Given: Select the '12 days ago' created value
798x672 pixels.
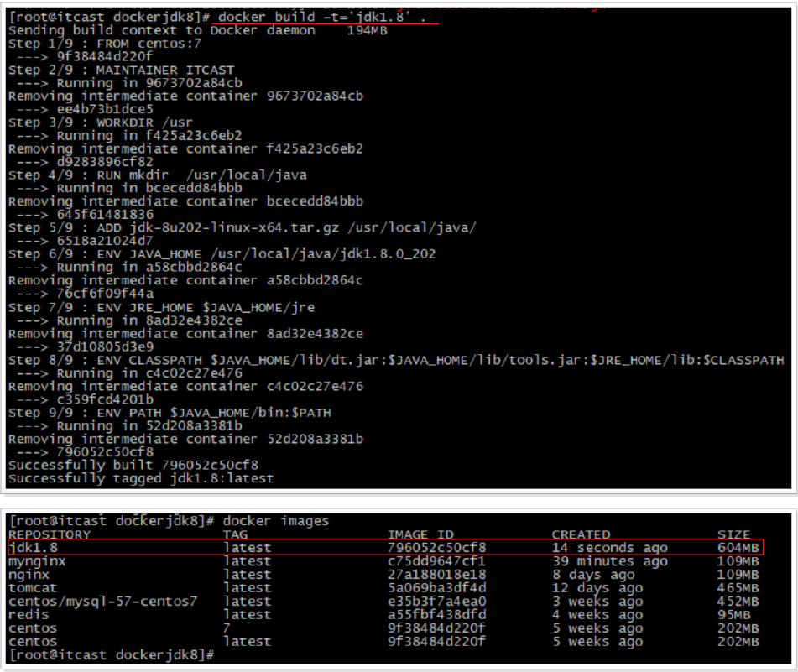Looking at the screenshot, I should [597, 587].
